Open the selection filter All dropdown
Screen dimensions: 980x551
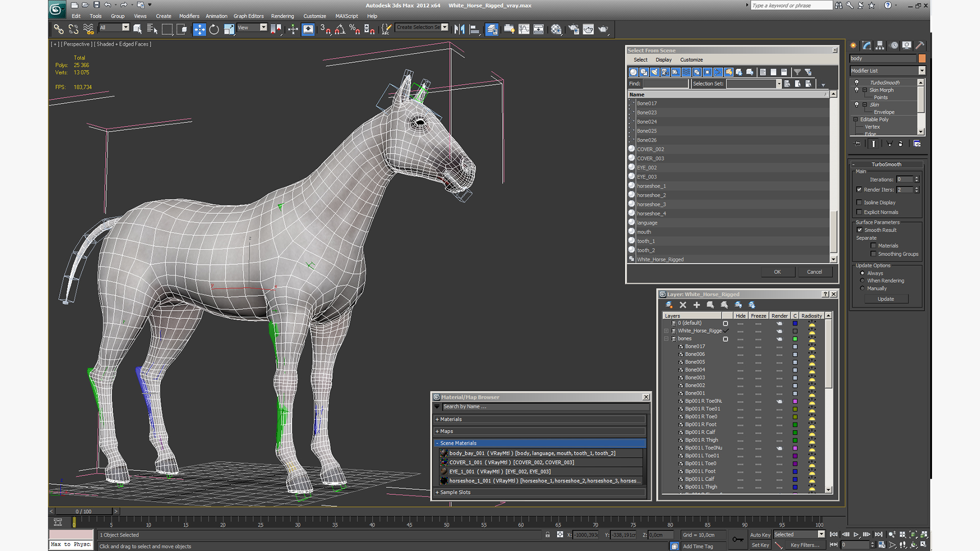126,27
